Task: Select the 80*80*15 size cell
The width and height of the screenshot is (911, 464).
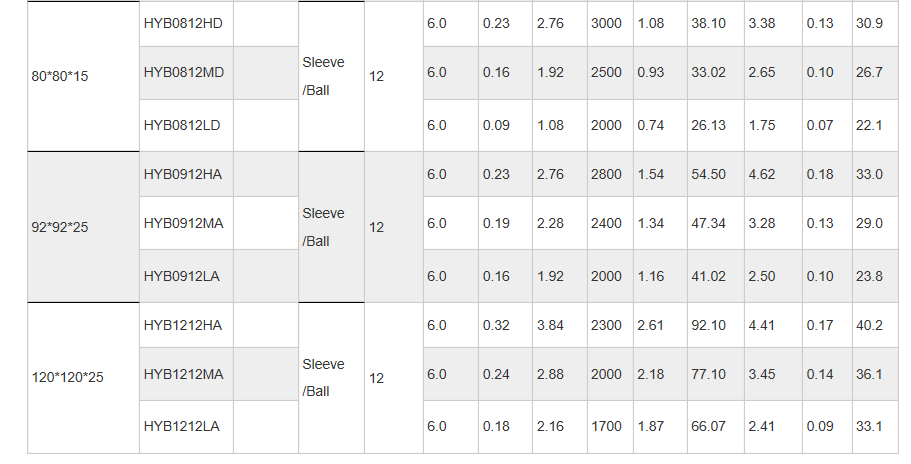Action: [61, 76]
